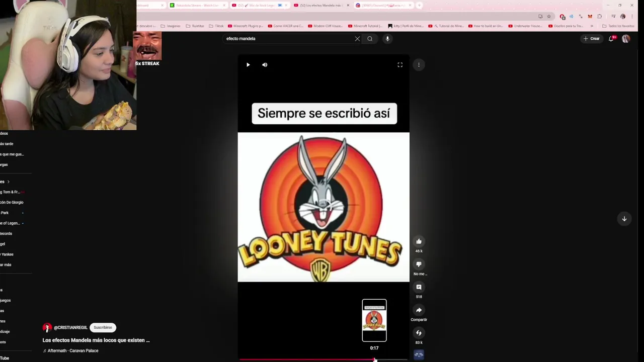Enter fullscreen on the Shorts player
Viewport: 644px width, 362px height.
[x=400, y=65]
